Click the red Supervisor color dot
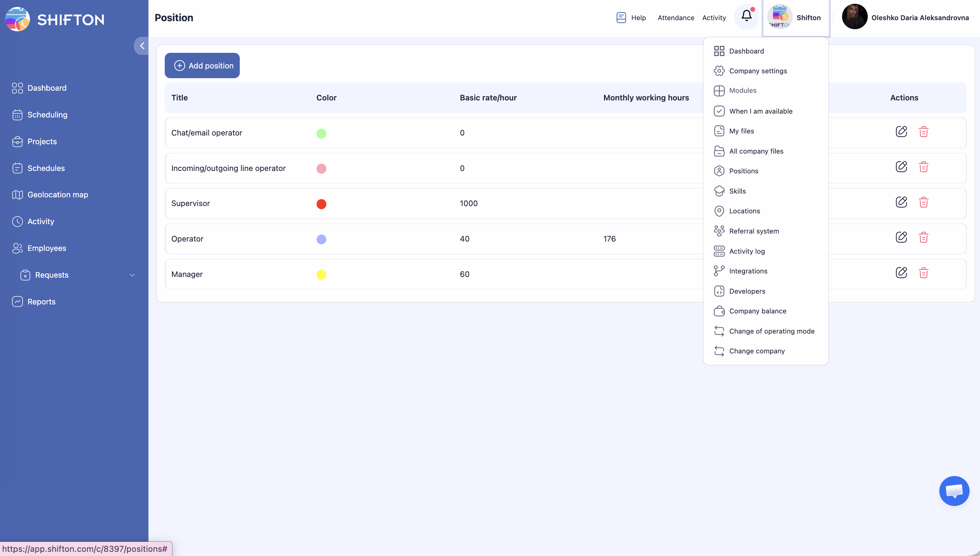Viewport: 980px width, 556px height. (321, 204)
